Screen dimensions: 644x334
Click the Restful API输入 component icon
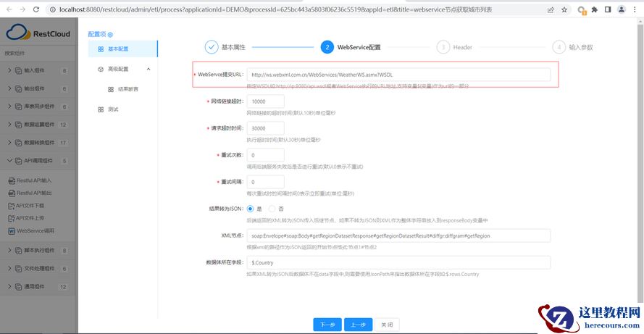pos(12,180)
